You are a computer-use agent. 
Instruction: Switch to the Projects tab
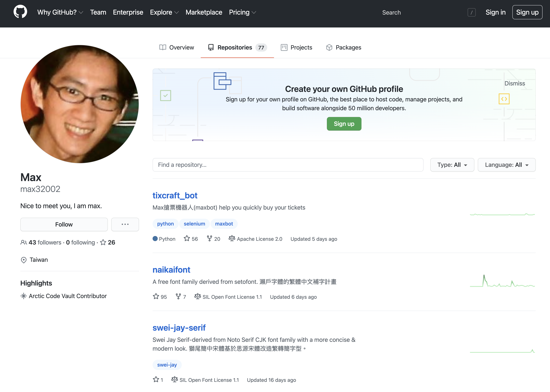[x=297, y=47]
